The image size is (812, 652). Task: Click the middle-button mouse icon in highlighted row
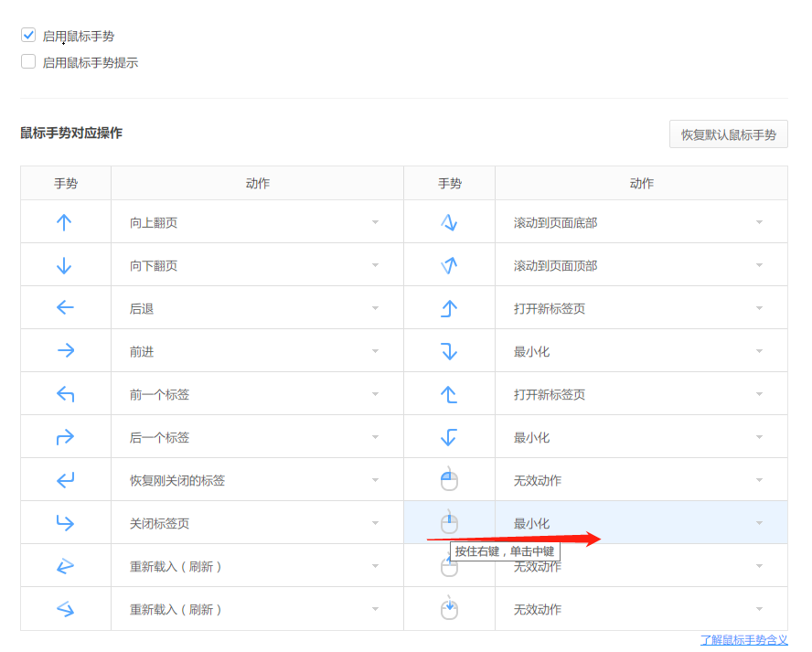pos(448,522)
